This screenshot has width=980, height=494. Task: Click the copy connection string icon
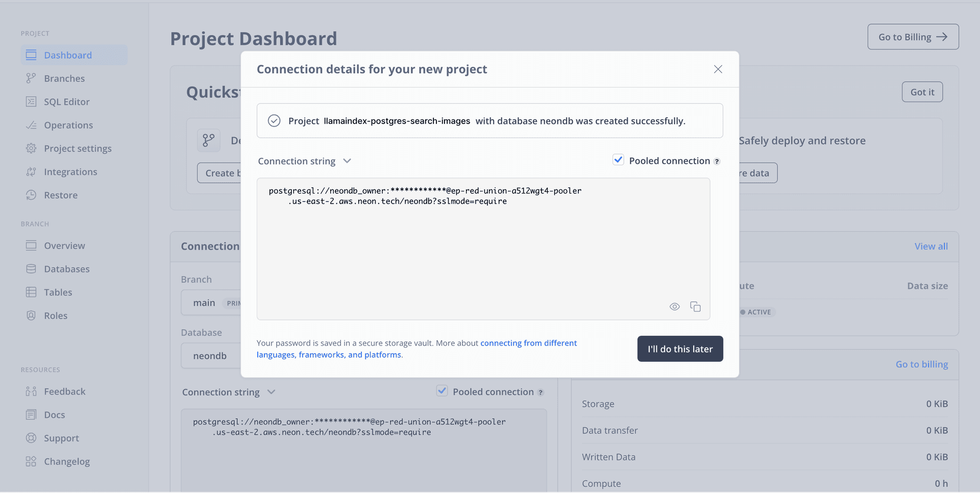point(695,307)
